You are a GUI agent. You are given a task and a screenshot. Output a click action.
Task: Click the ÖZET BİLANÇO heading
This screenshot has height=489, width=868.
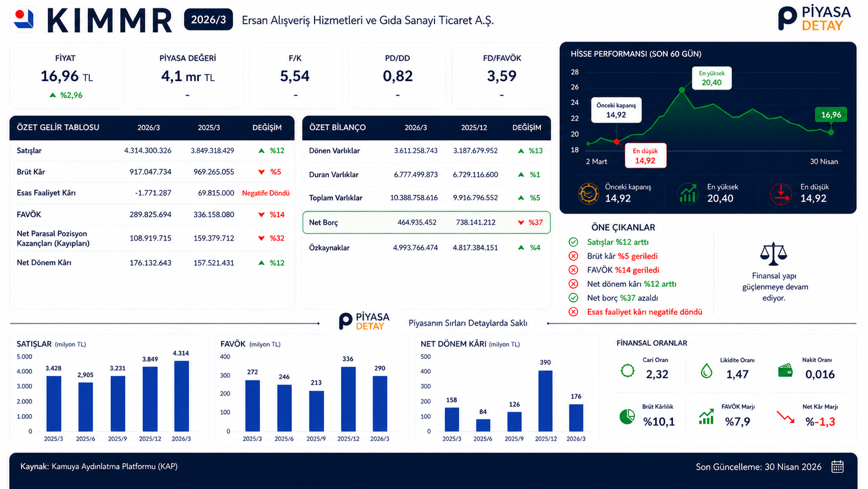tap(337, 127)
